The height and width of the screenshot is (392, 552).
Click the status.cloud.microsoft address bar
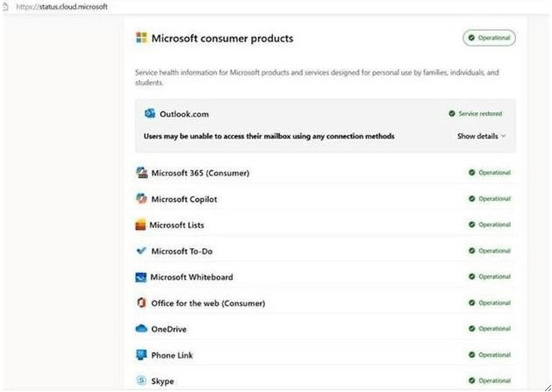62,7
